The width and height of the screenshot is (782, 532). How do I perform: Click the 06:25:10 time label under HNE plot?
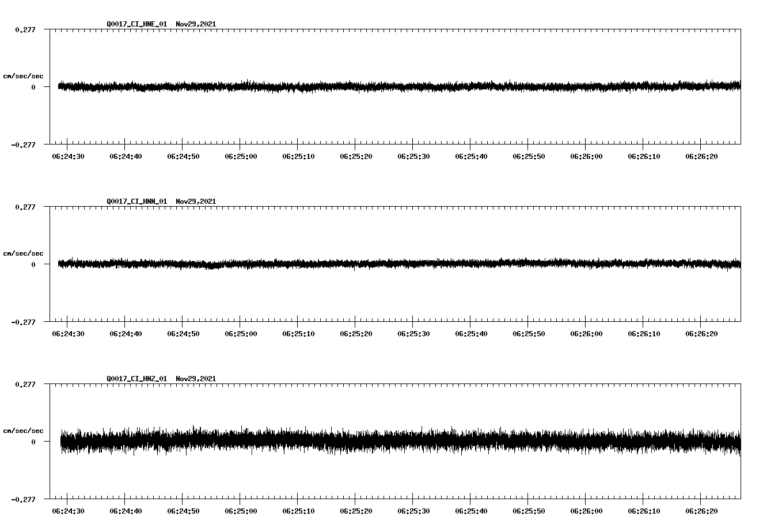(x=298, y=156)
